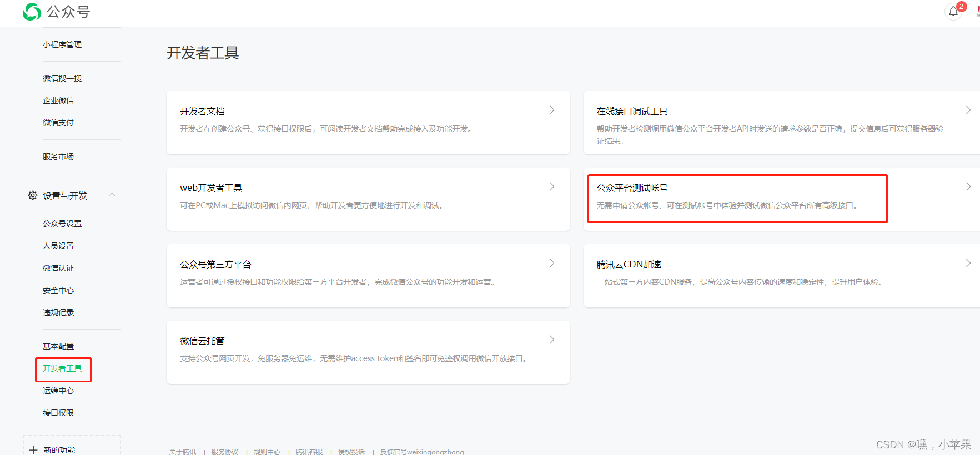Go to 接口权限

coord(58,413)
